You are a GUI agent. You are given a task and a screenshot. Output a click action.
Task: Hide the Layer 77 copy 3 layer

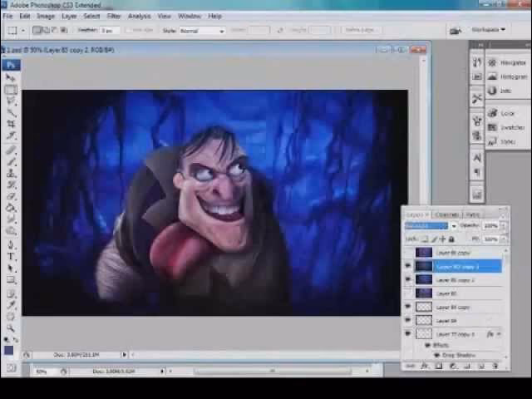tap(408, 334)
